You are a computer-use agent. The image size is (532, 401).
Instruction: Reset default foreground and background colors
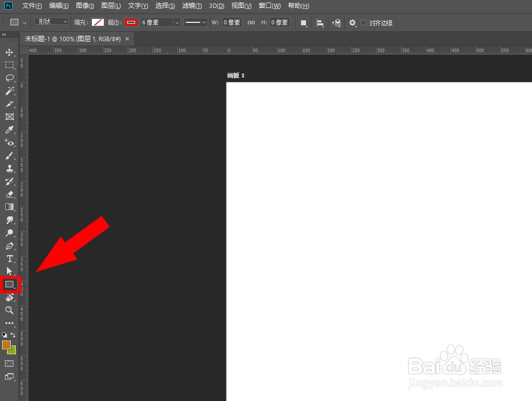[4, 335]
